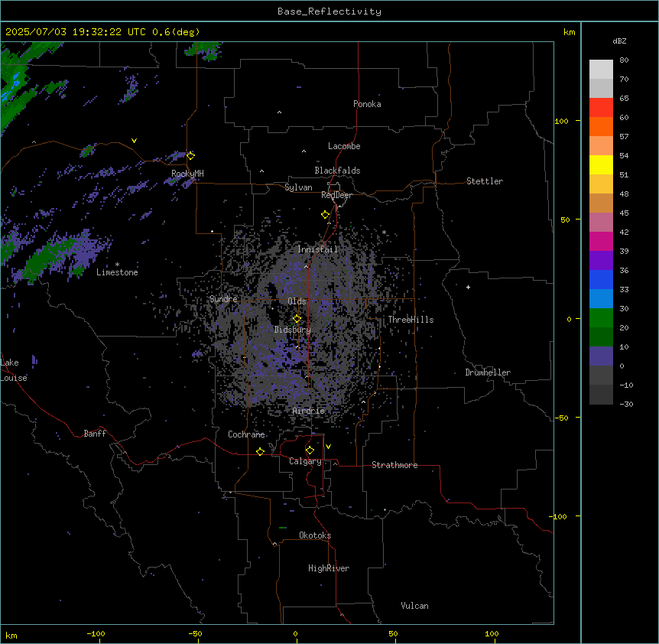Click the Lacombe label
659x644 pixels.
[344, 146]
